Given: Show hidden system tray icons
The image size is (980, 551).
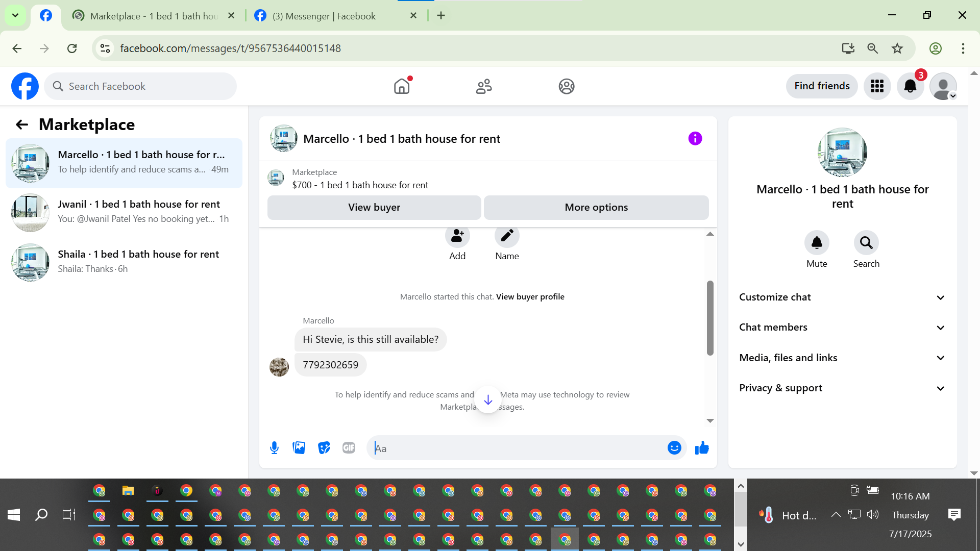Looking at the screenshot, I should 836,515.
